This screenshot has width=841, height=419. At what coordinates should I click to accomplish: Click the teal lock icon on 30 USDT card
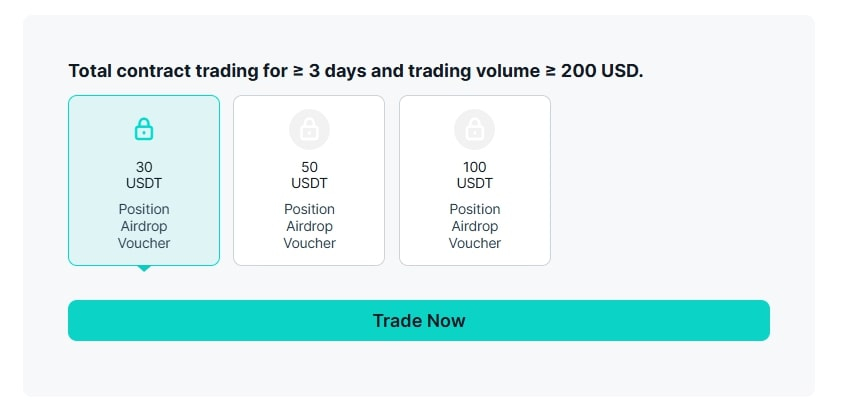(x=144, y=129)
